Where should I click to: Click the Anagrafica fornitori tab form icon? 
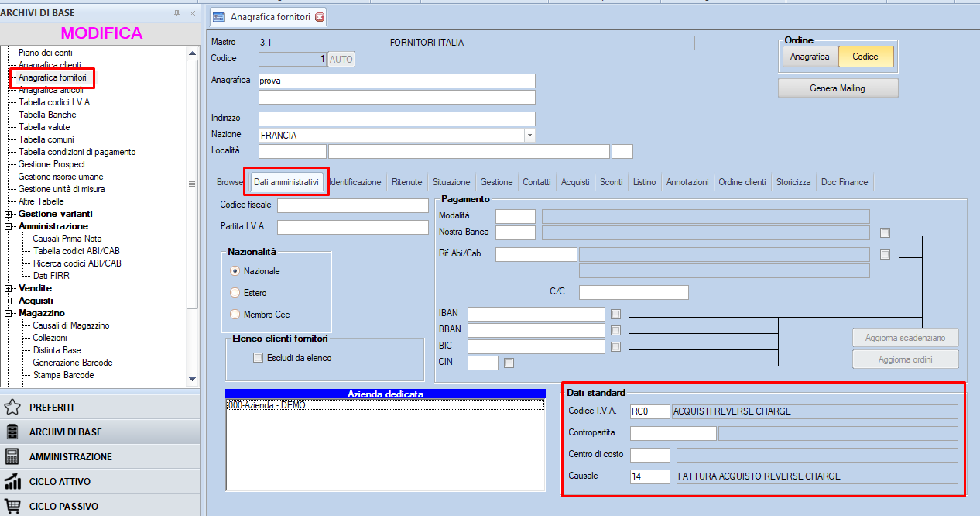[x=219, y=16]
